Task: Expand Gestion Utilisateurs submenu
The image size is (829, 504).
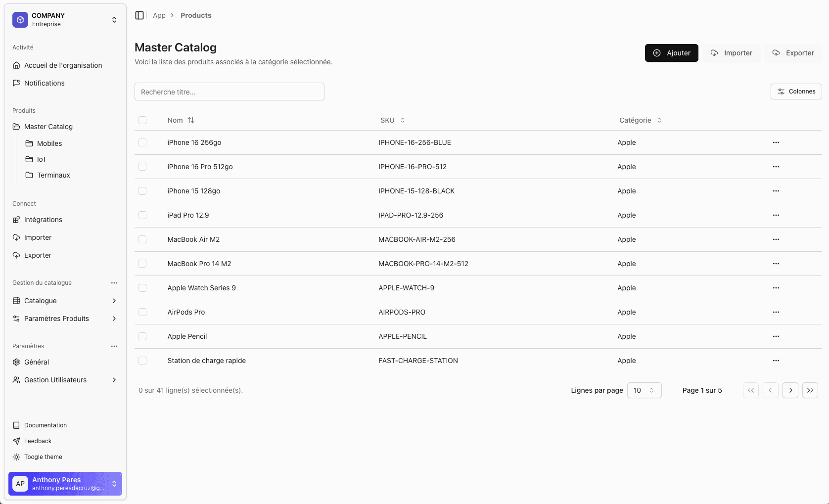Action: (65, 380)
